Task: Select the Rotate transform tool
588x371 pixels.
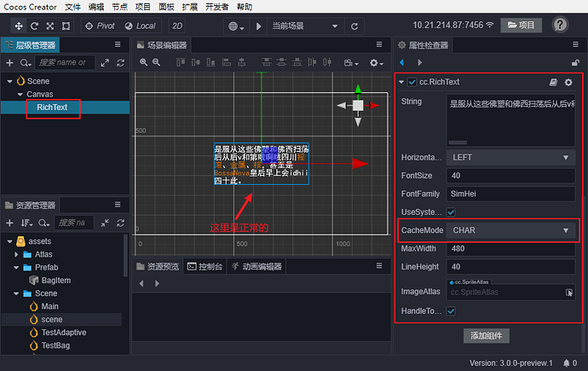Action: pos(34,26)
